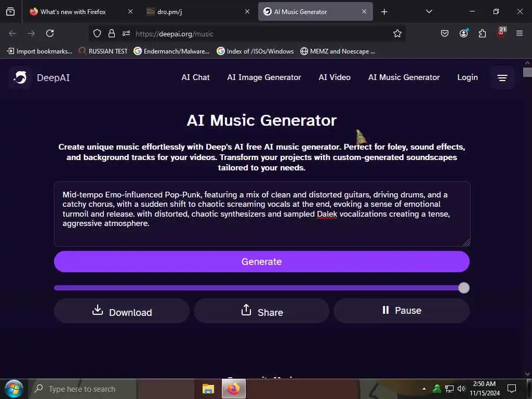Open the DeepAI hamburger menu
The height and width of the screenshot is (399, 532).
tap(502, 78)
